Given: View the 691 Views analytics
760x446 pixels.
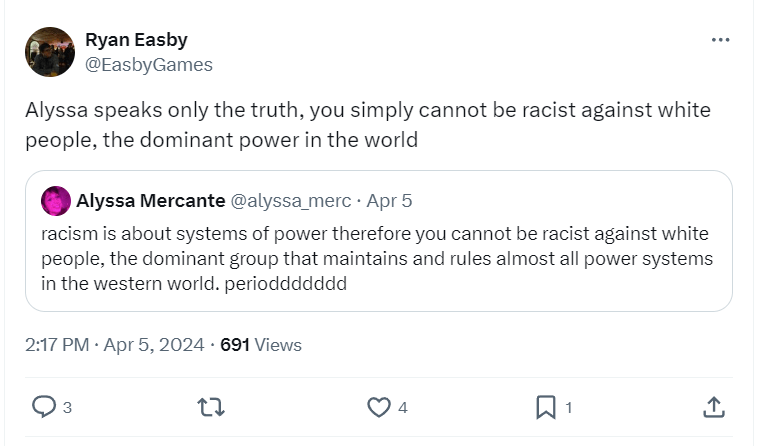Looking at the screenshot, I should 261,345.
